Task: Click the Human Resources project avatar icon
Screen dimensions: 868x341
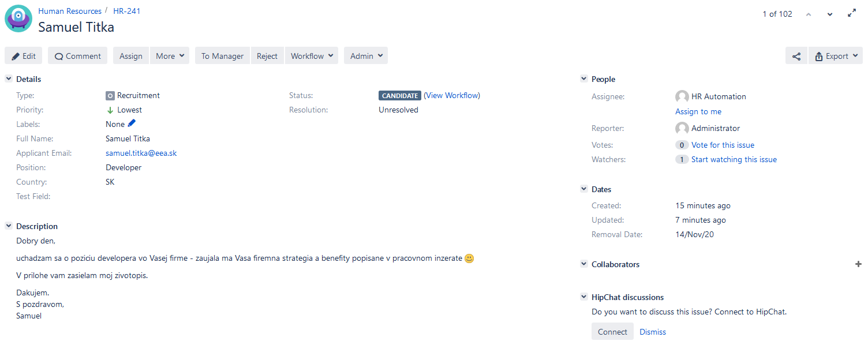Action: (18, 18)
